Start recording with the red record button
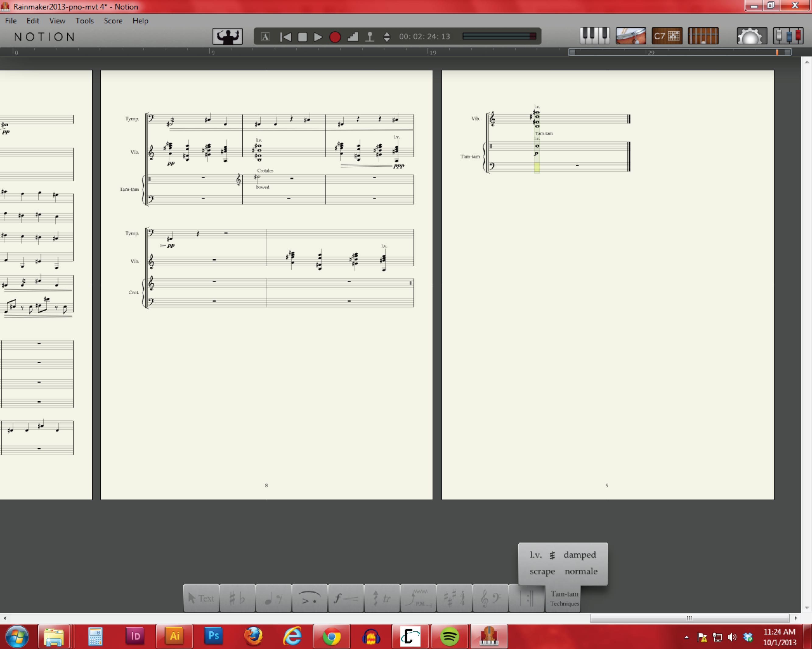 pos(335,37)
